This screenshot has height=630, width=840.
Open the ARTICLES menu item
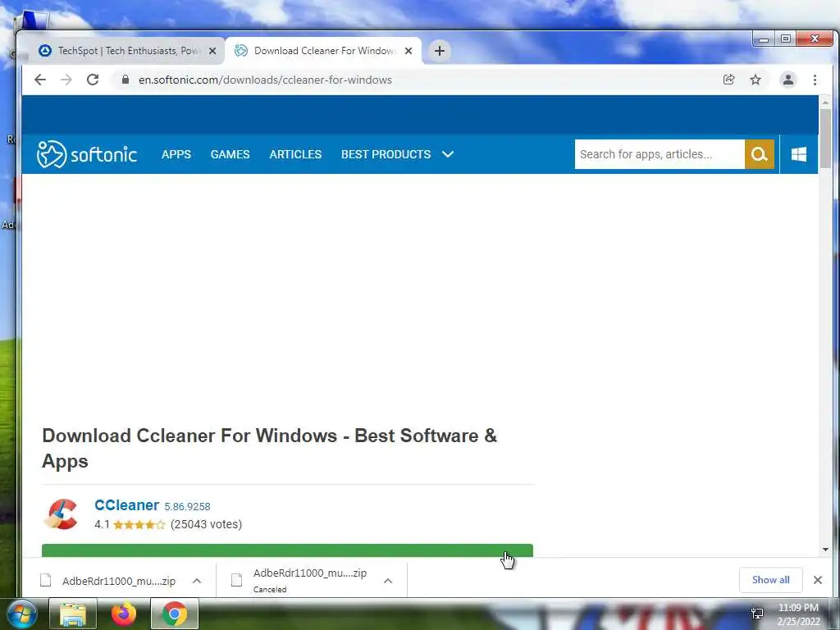(x=295, y=154)
